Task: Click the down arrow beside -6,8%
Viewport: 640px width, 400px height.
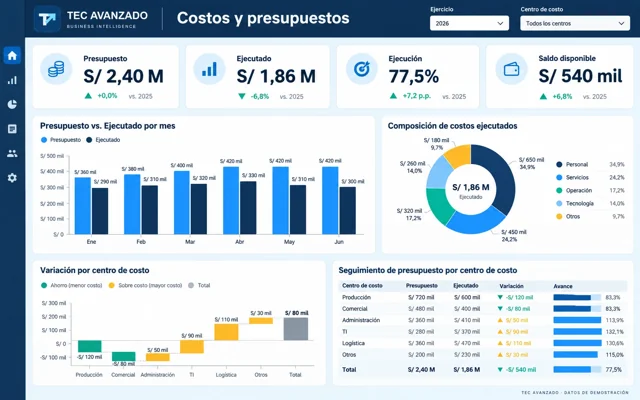Action: [242, 96]
